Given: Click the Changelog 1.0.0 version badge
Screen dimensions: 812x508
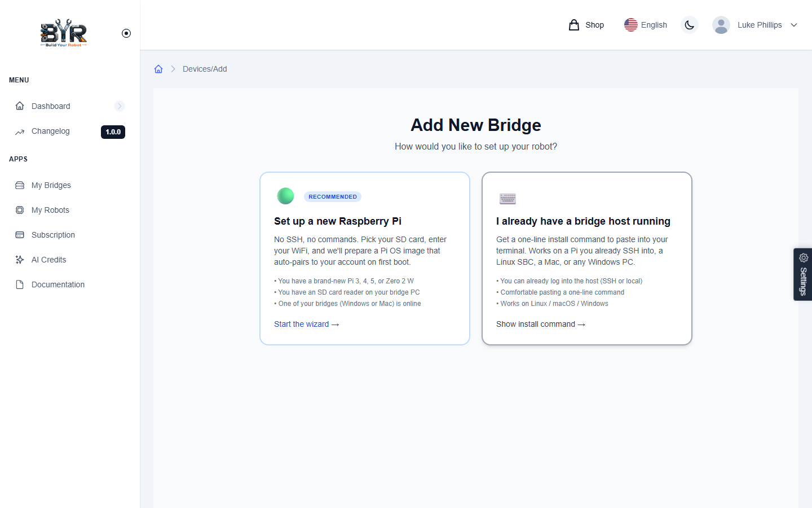Looking at the screenshot, I should (113, 132).
